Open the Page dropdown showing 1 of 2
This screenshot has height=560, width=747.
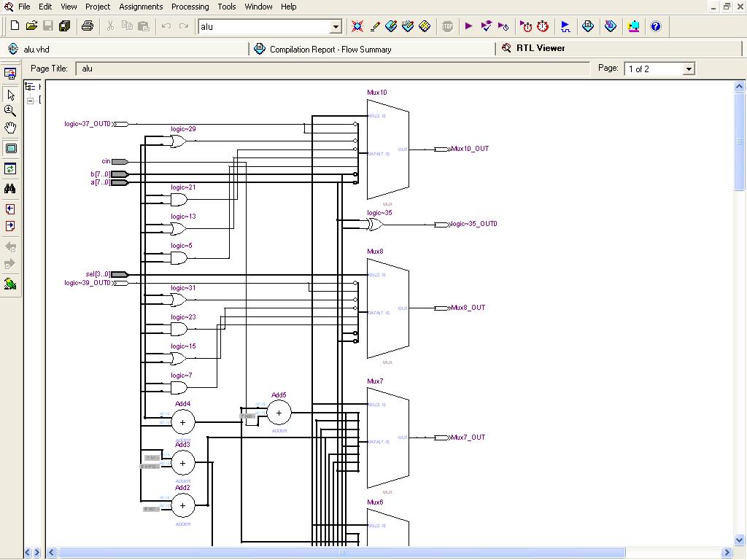[x=687, y=69]
